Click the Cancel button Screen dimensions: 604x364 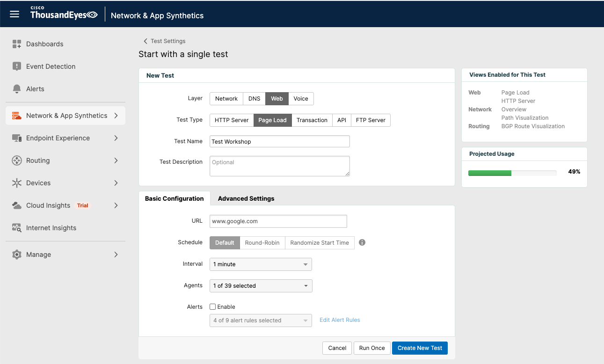pos(337,348)
